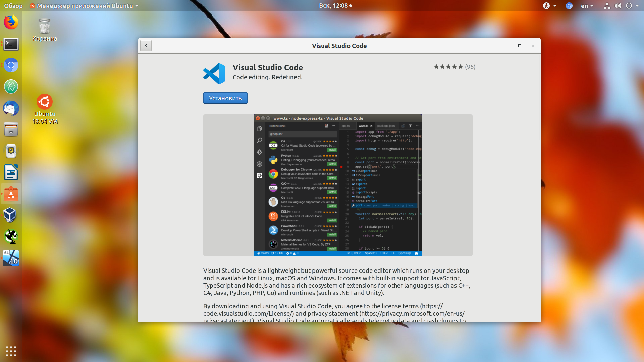Launch Firefox from the dock
Viewport: 644px width, 362px height.
11,22
